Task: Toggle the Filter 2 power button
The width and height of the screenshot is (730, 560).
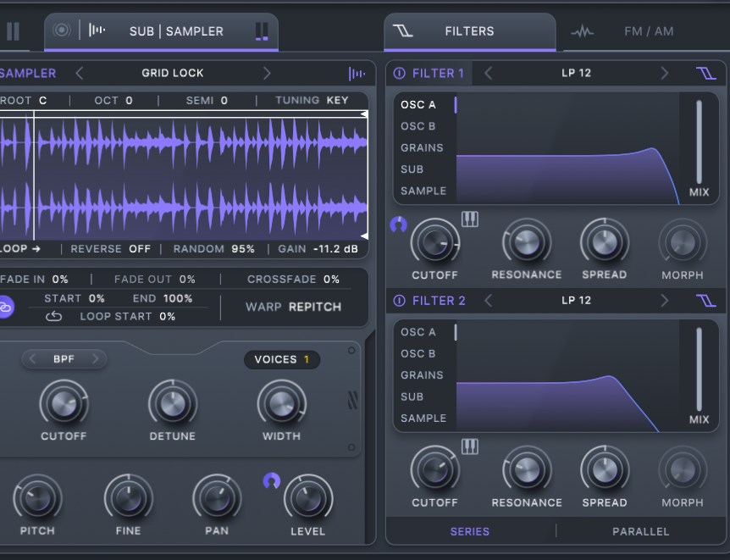Action: point(399,301)
